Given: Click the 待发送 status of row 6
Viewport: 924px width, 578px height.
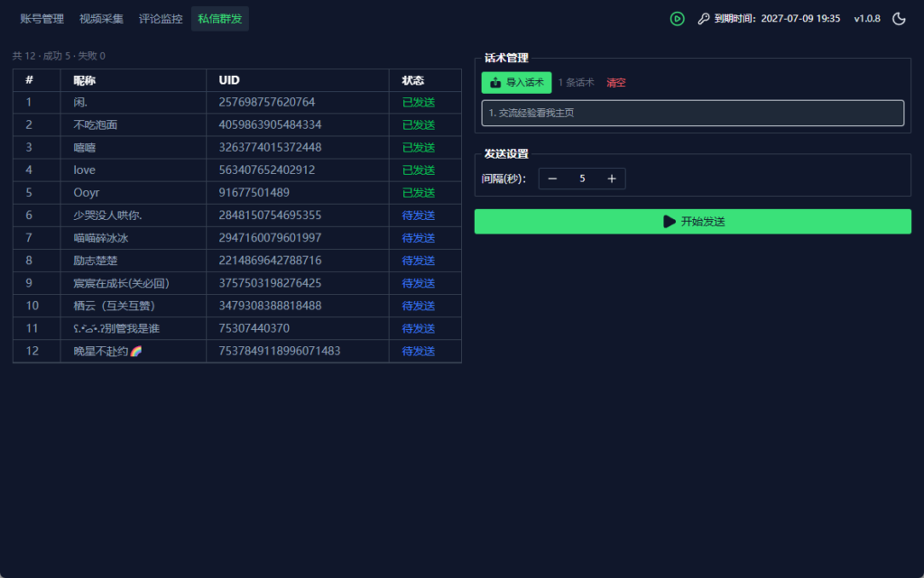Looking at the screenshot, I should pyautogui.click(x=419, y=216).
